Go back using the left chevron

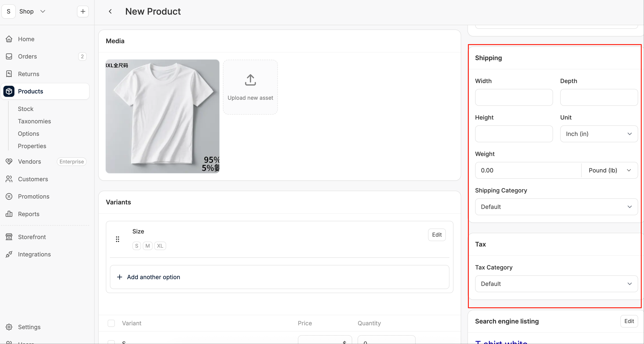(110, 11)
